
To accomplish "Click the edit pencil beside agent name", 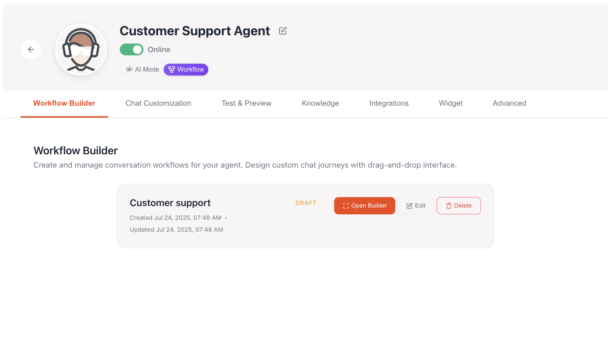I will [282, 31].
